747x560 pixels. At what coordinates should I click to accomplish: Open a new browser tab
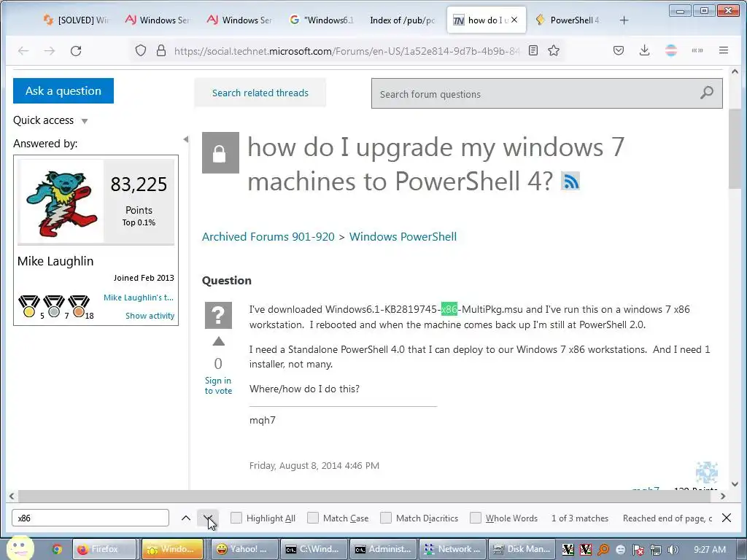624,20
